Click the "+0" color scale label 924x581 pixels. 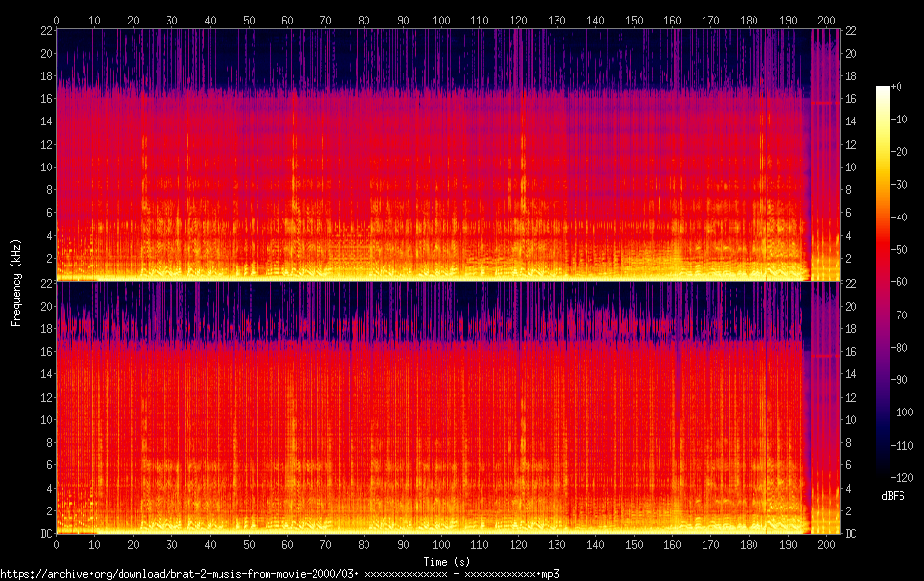[x=897, y=86]
